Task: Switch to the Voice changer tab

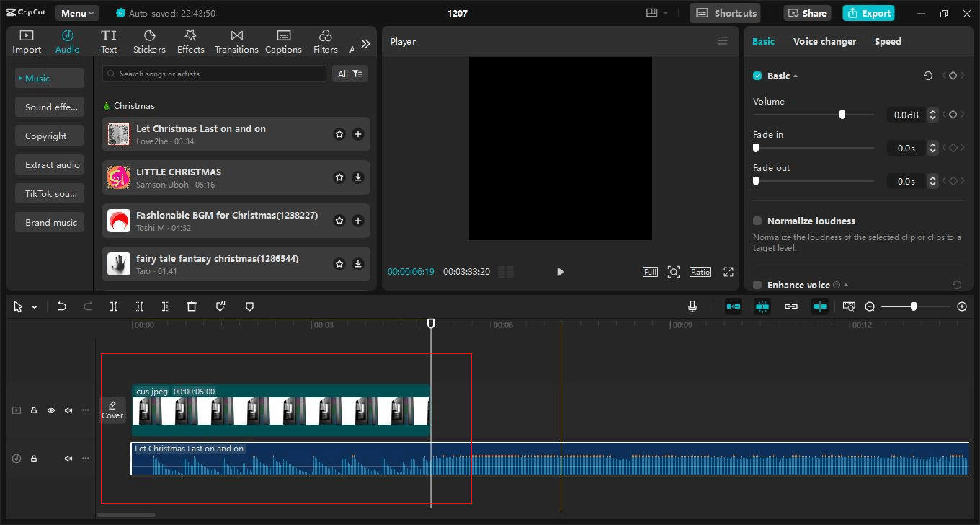Action: (x=824, y=41)
